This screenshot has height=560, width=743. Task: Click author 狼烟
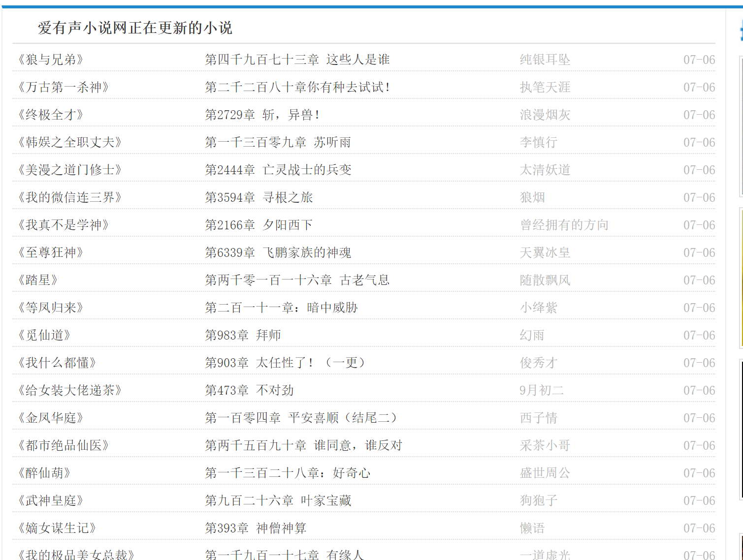tap(532, 197)
